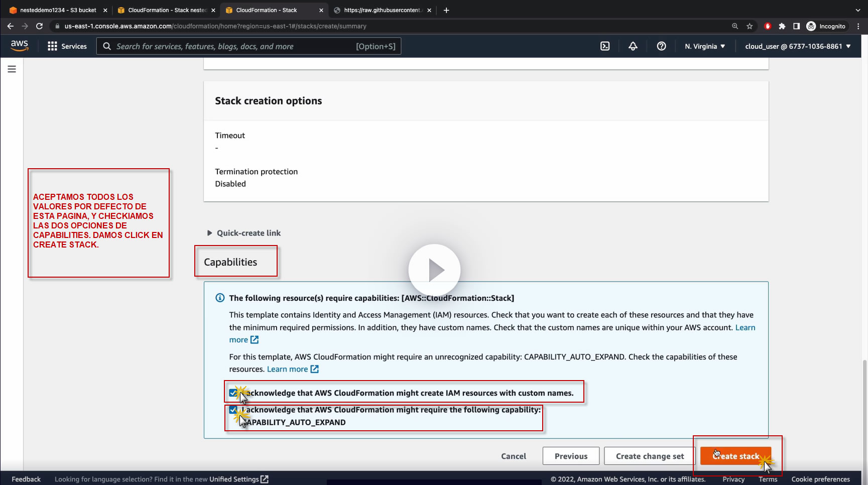Switch to raw.githubusercontent tab
Screen dimensions: 868x485
(x=382, y=10)
